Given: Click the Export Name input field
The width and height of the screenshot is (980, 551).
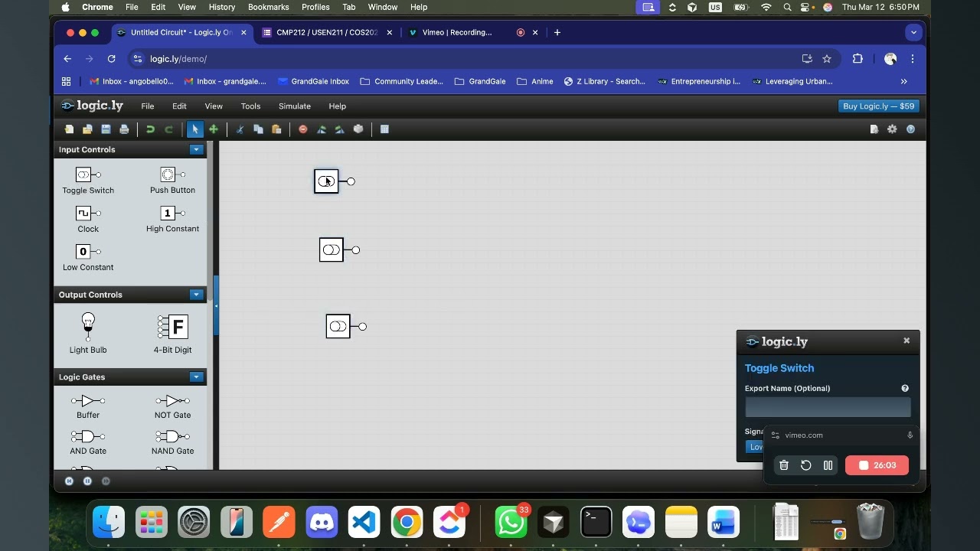Looking at the screenshot, I should coord(828,407).
